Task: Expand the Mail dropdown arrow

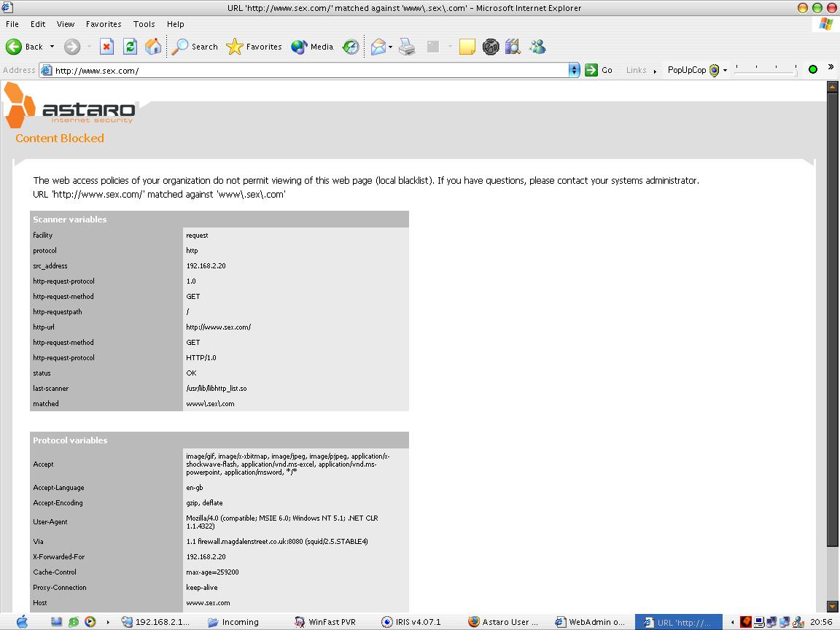Action: pyautogui.click(x=391, y=47)
